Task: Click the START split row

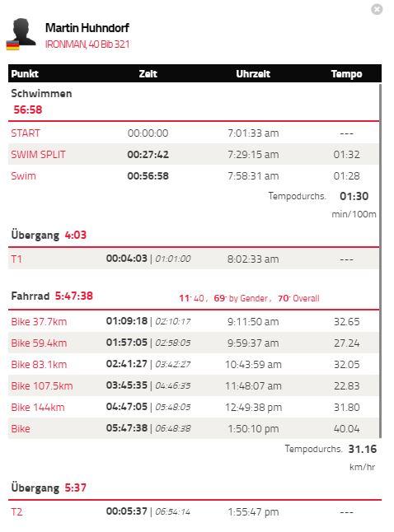Action: [193, 133]
